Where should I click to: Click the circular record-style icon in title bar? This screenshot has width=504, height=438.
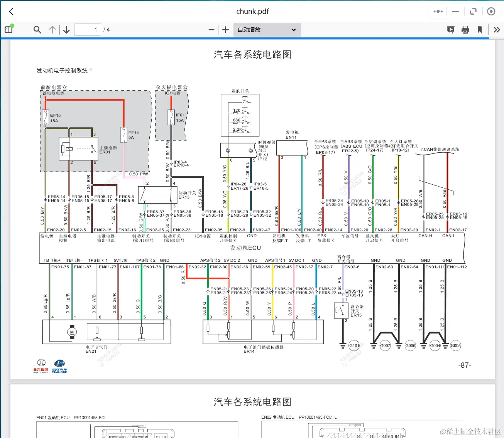coord(491,12)
